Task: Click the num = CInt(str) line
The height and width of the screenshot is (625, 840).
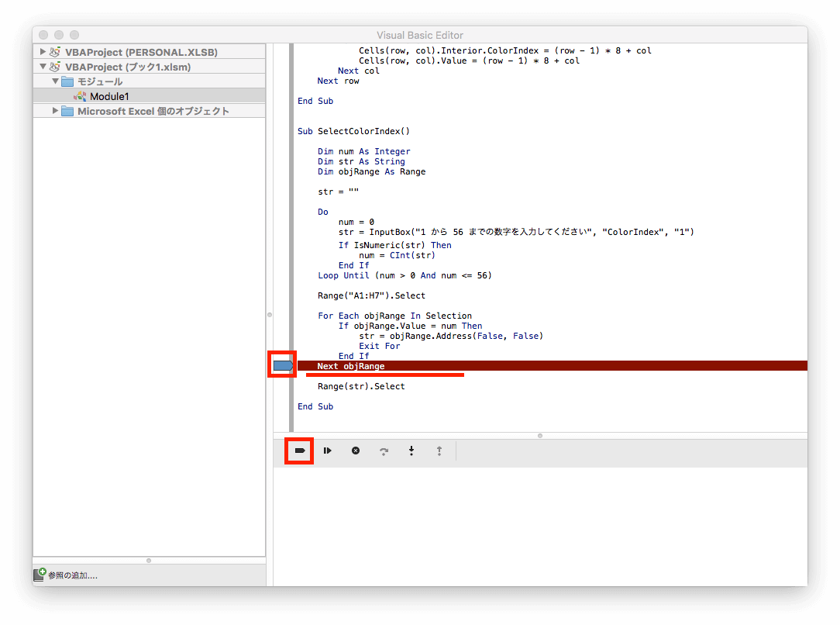Action: pyautogui.click(x=397, y=256)
